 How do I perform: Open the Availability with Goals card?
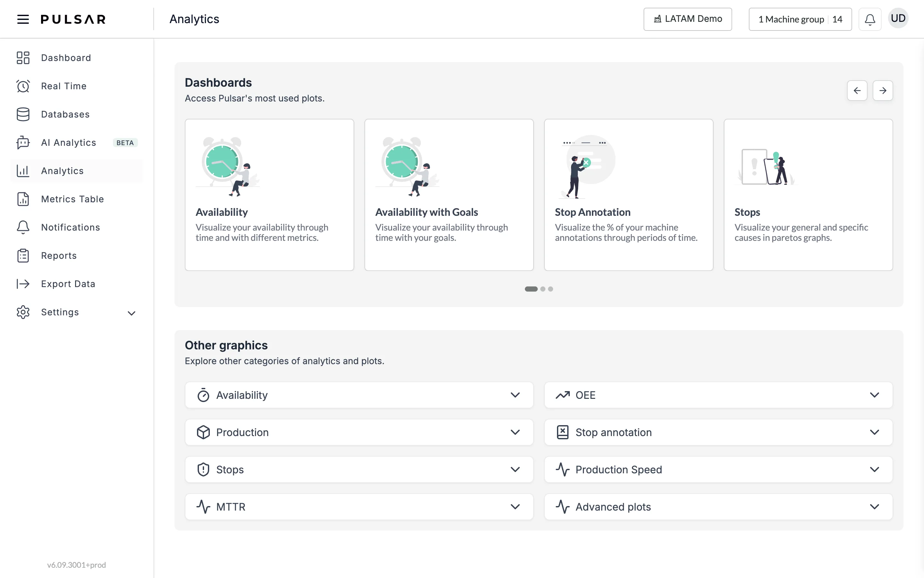pyautogui.click(x=449, y=195)
